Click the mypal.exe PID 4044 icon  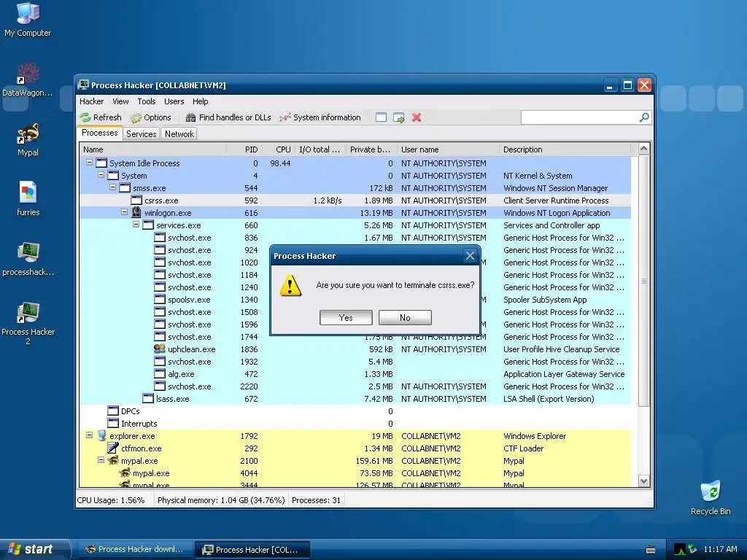(125, 472)
